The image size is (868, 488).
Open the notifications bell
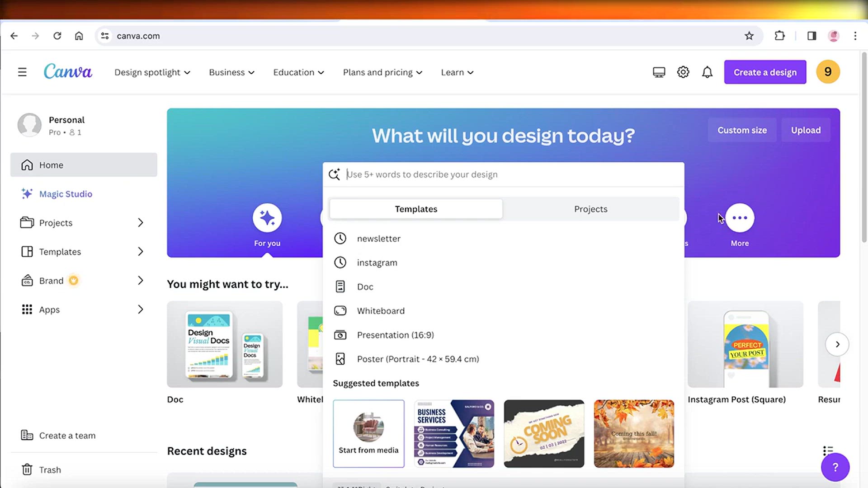point(707,72)
